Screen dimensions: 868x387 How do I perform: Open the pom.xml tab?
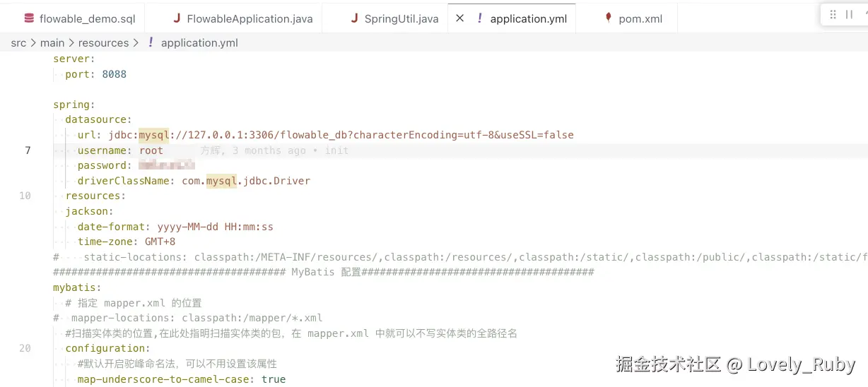(633, 18)
